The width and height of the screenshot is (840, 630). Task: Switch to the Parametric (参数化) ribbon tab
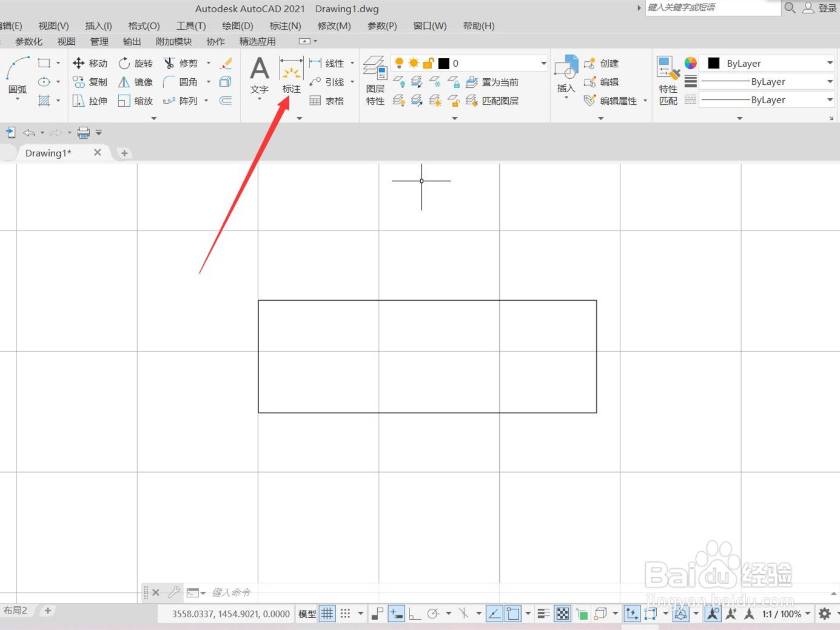29,41
